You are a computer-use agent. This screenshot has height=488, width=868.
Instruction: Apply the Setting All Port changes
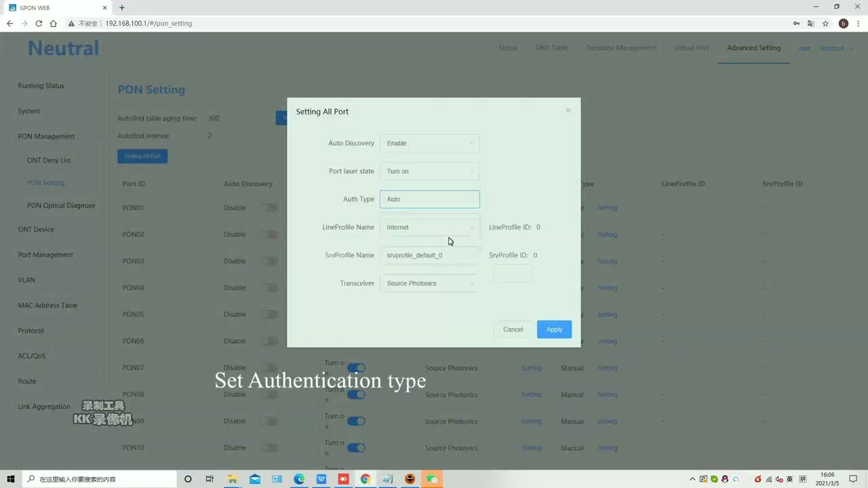point(554,329)
